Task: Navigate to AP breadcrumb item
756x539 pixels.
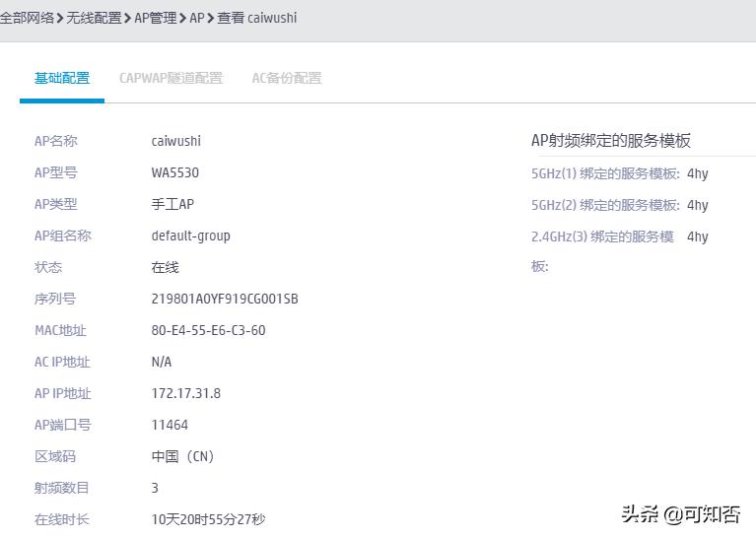Action: 197,18
